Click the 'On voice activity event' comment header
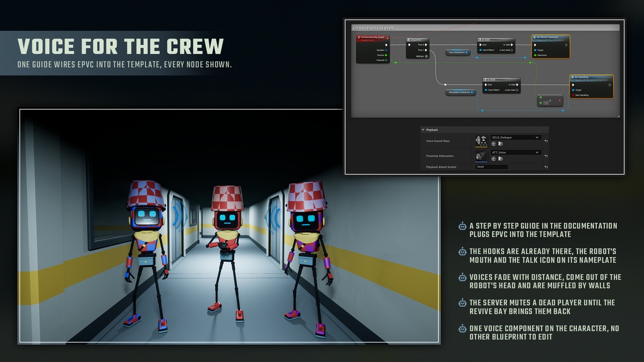The image size is (644, 362). (x=486, y=28)
